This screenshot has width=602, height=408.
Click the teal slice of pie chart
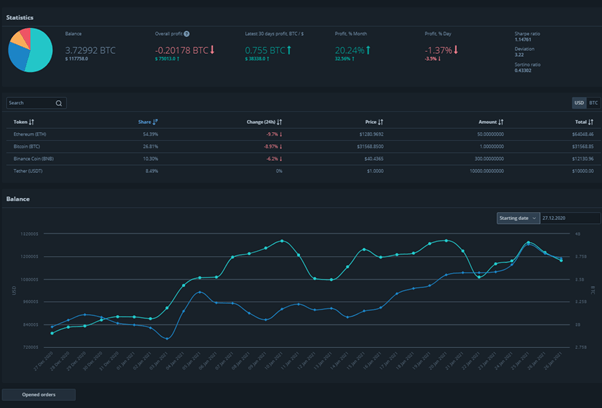click(x=41, y=52)
